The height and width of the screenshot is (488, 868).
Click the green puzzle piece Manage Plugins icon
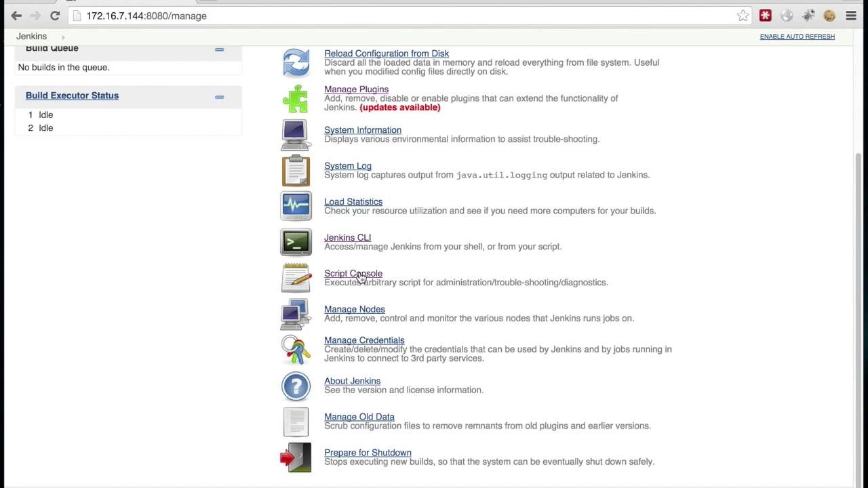(x=296, y=99)
